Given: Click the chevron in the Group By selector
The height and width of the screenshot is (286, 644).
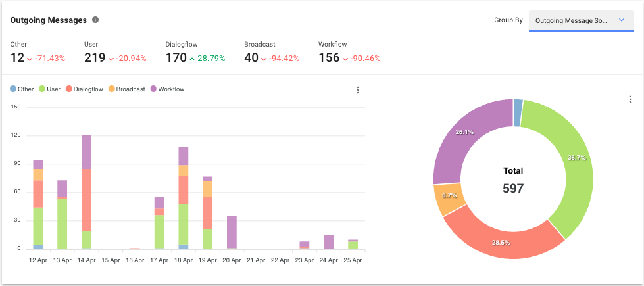Looking at the screenshot, I should point(621,20).
